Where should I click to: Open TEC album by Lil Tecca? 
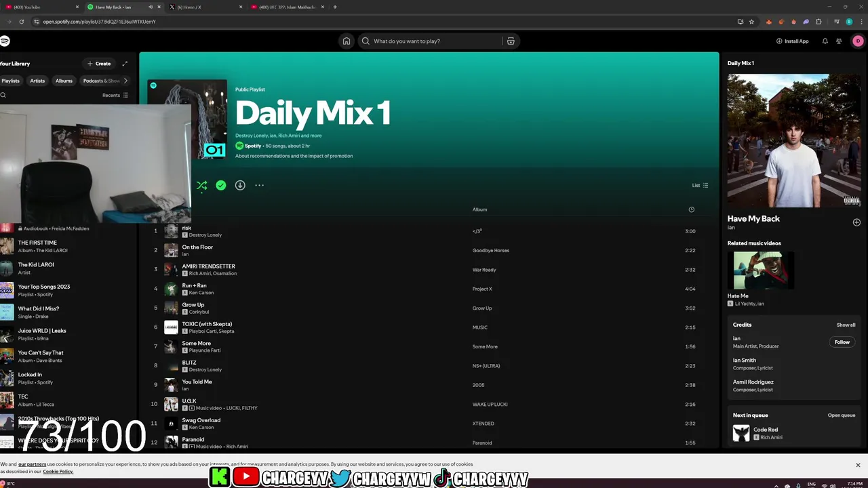68,400
